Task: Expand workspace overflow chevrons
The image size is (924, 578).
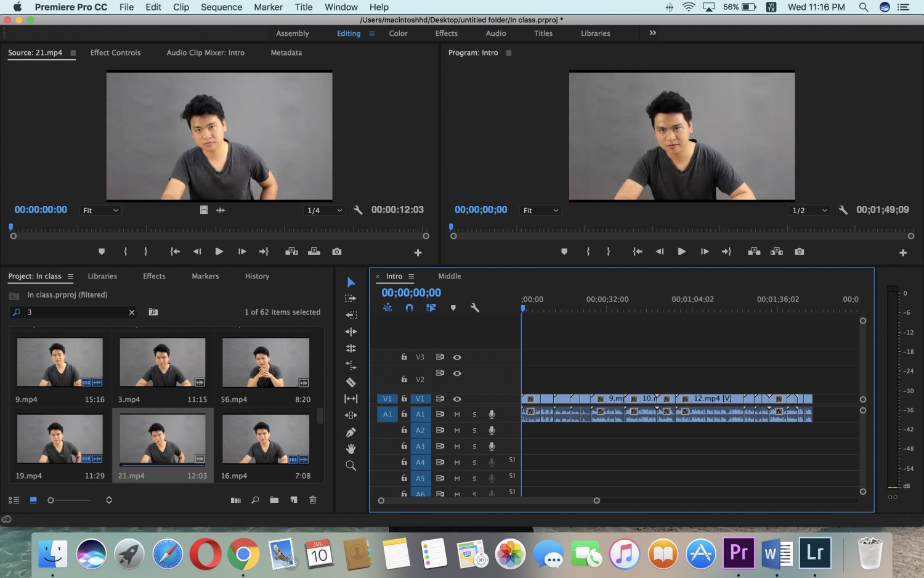Action: click(x=652, y=33)
